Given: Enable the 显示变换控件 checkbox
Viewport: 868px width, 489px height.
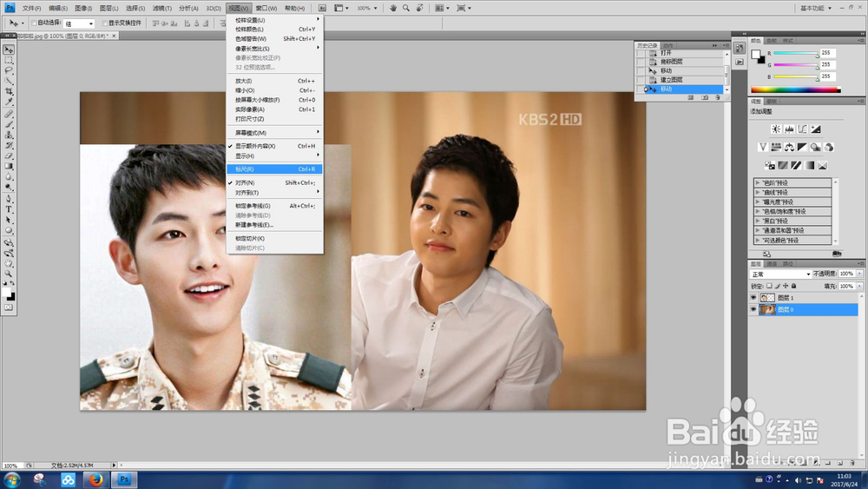Looking at the screenshot, I should (x=105, y=23).
